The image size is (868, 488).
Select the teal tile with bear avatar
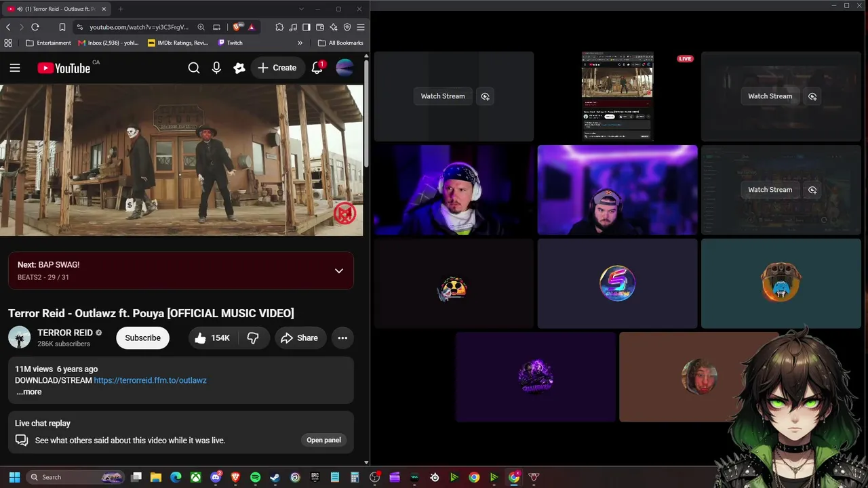tap(781, 283)
